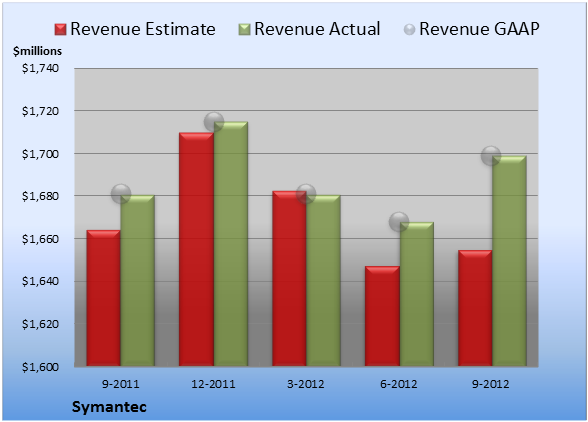Select the red estimate bar for 9-2012
This screenshot has width=588, height=422.
coord(475,308)
